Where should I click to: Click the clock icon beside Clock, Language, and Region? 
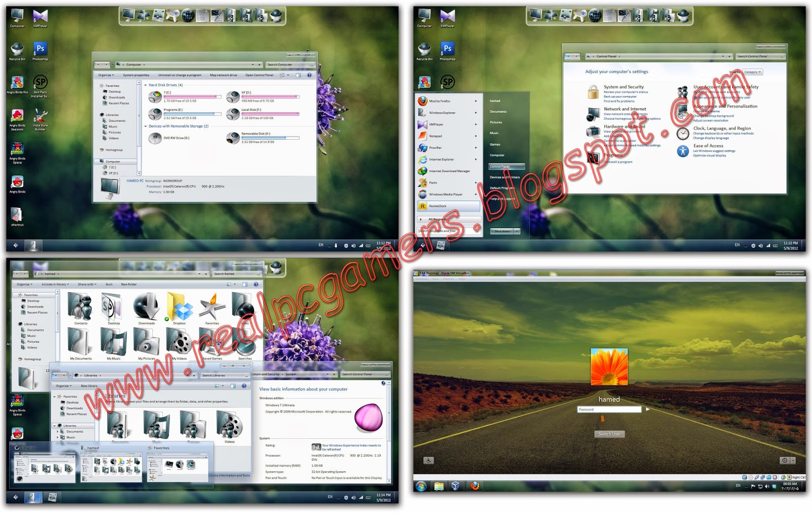683,133
